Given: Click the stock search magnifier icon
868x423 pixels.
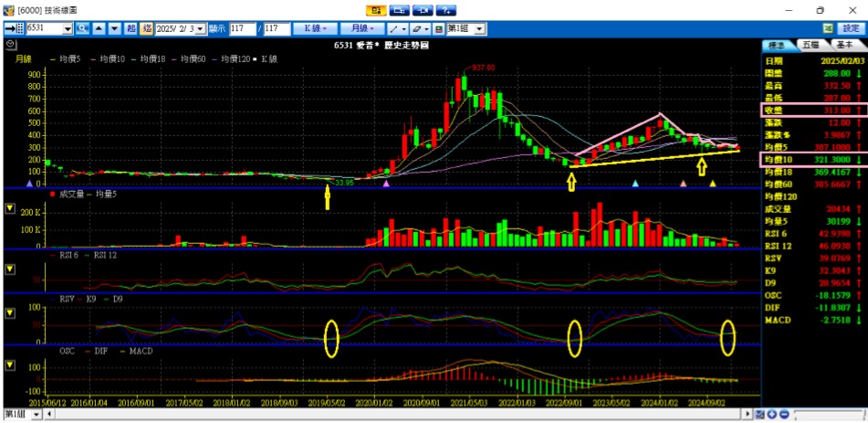Looking at the screenshot, I should (82, 29).
